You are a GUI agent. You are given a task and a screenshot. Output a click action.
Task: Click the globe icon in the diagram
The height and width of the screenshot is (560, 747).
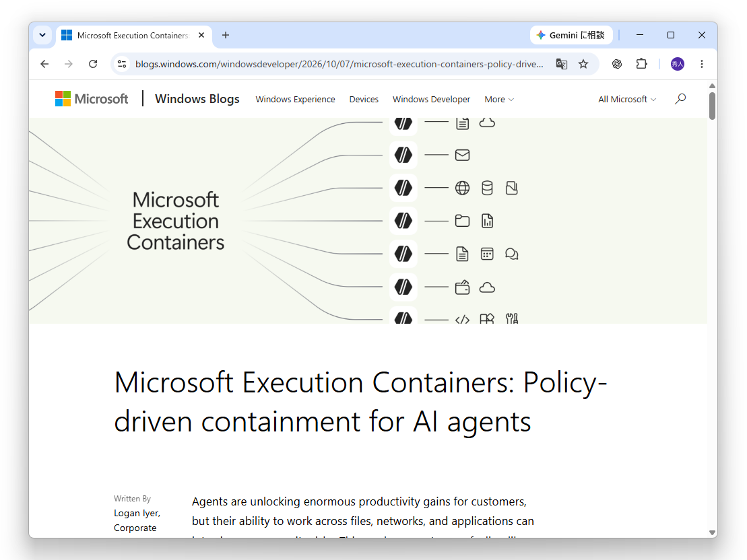(462, 188)
